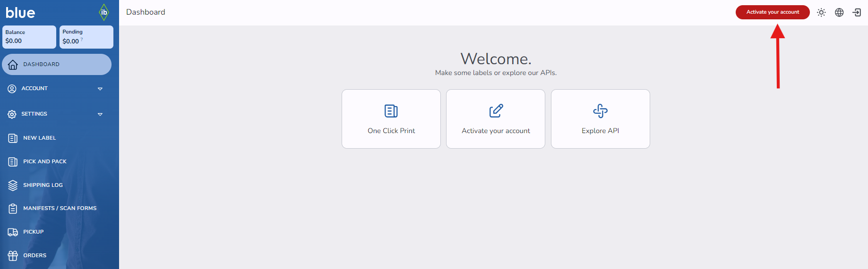Screen dimensions: 868x269
Task: Go to Pick and Pack page
Action: point(44,161)
